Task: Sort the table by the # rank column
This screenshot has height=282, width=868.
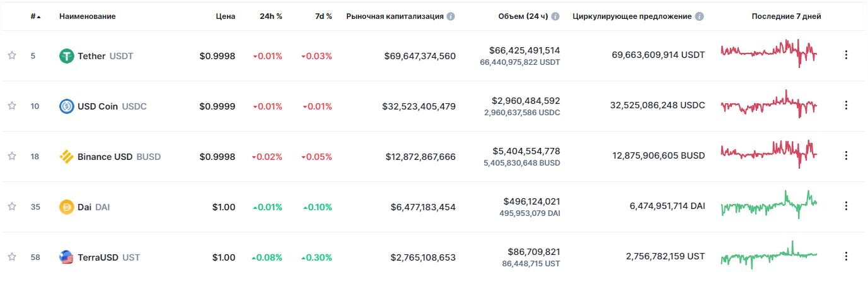Action: tap(36, 16)
